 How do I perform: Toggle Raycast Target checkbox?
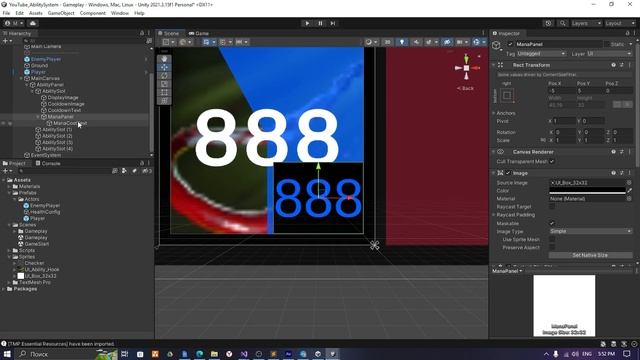coord(552,207)
